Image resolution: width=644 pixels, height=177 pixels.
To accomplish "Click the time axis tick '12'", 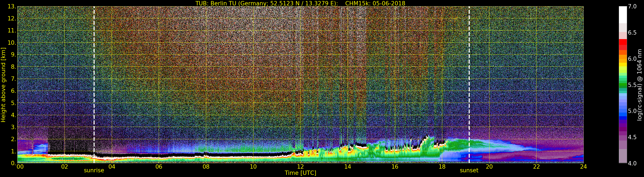I will [x=300, y=167].
